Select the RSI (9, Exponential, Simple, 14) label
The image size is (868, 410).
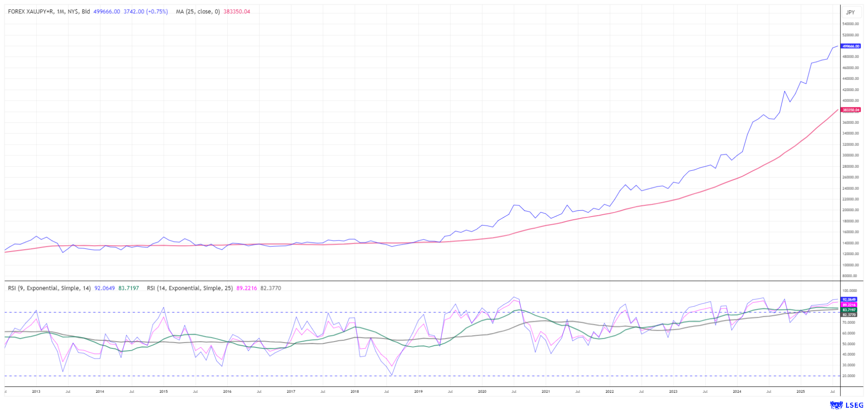(x=49, y=288)
